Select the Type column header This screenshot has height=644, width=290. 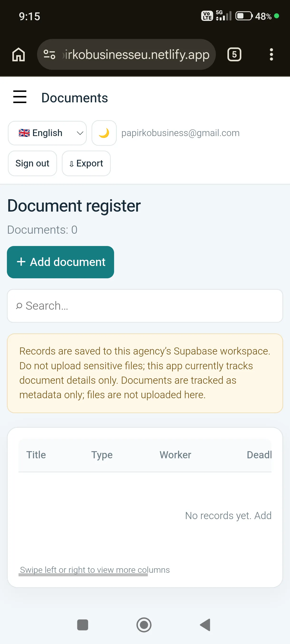coord(102,455)
